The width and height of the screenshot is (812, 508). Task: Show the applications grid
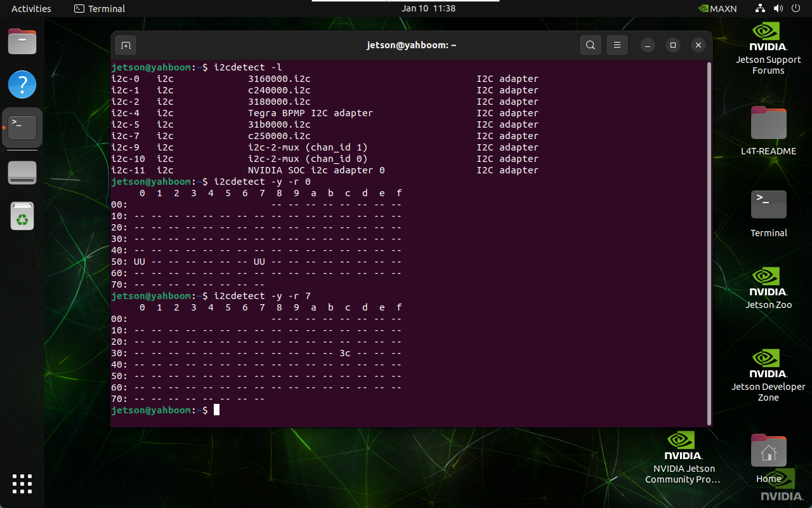point(22,483)
